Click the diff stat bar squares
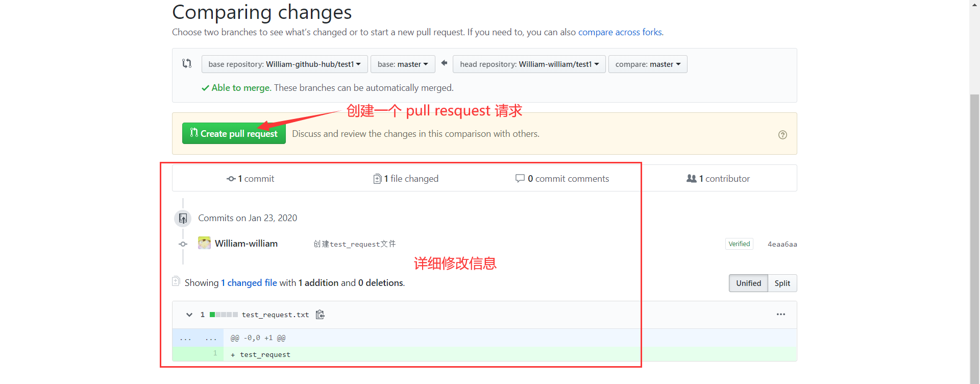980x384 pixels. coord(224,315)
